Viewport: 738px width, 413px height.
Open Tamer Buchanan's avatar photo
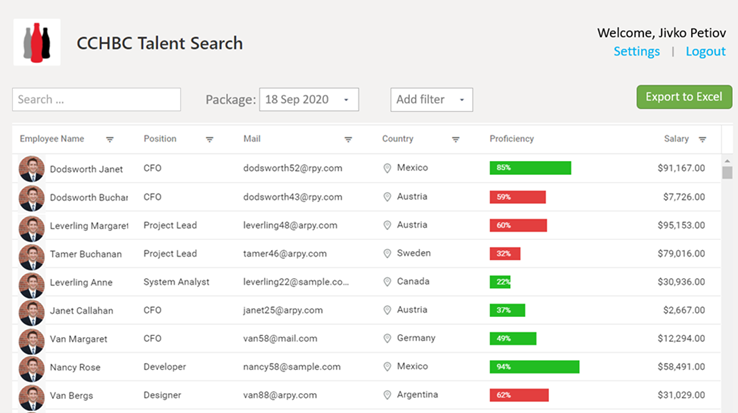click(32, 257)
